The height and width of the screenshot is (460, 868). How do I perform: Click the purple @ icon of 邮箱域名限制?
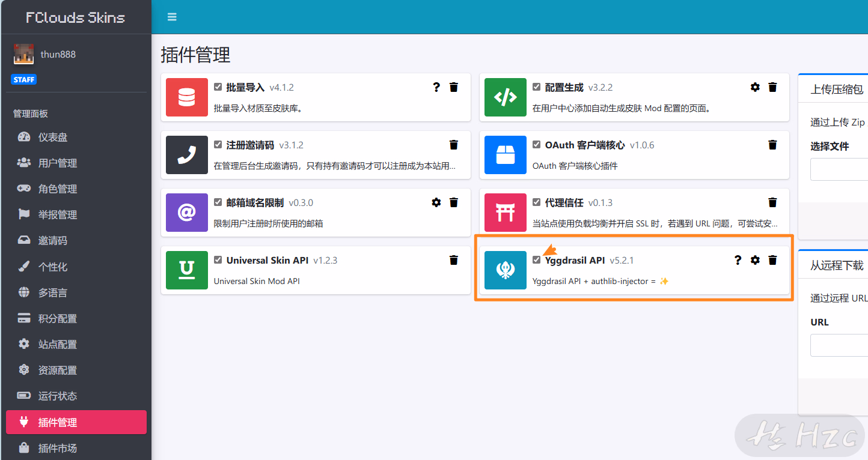tap(187, 213)
